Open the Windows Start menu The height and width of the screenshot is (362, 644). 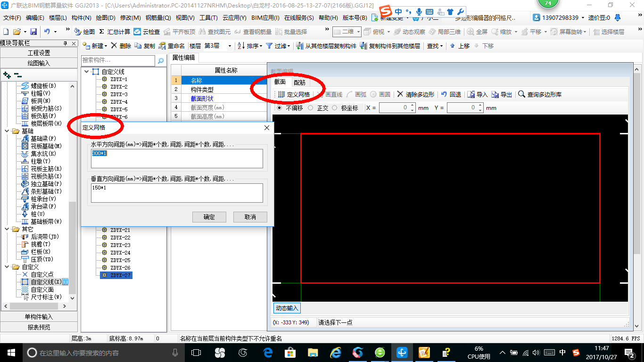point(11,353)
